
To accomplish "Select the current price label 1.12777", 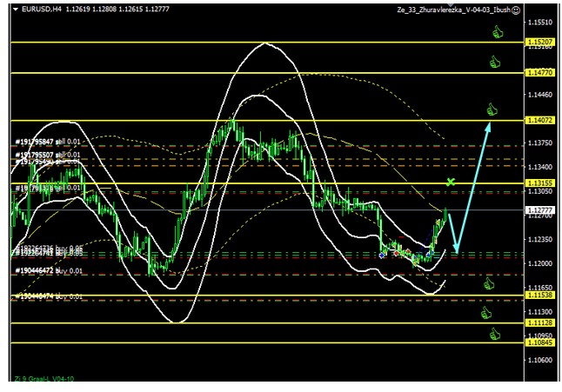I will (540, 210).
